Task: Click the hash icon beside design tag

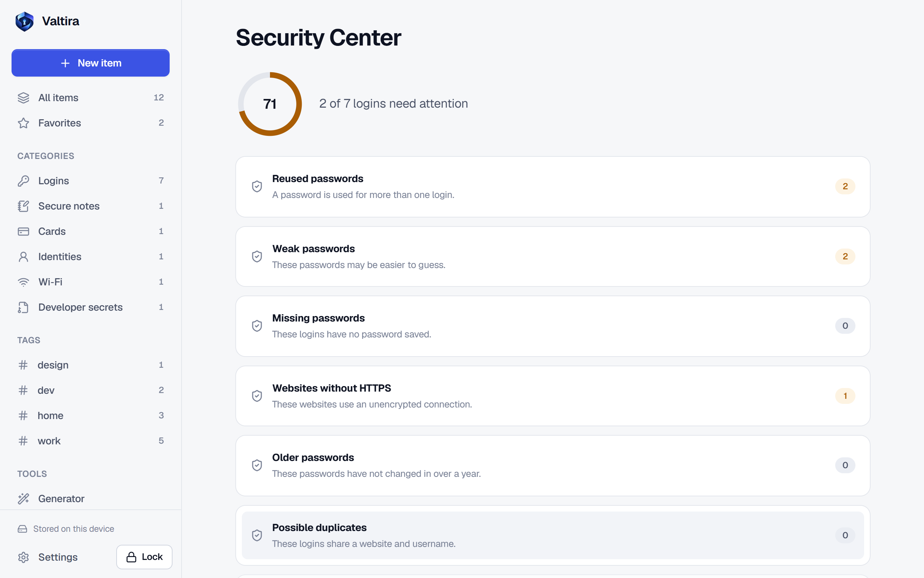Action: pos(23,365)
